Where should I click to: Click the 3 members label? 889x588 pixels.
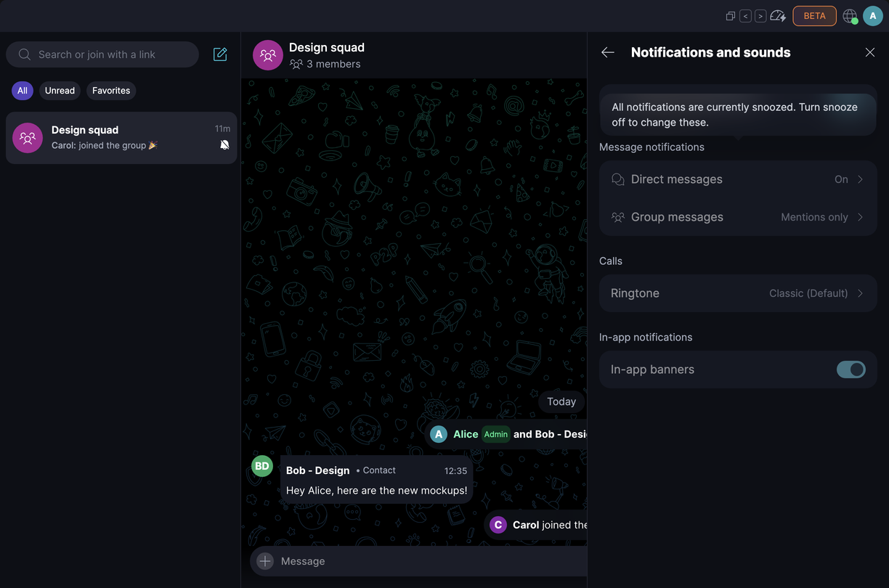pos(333,64)
